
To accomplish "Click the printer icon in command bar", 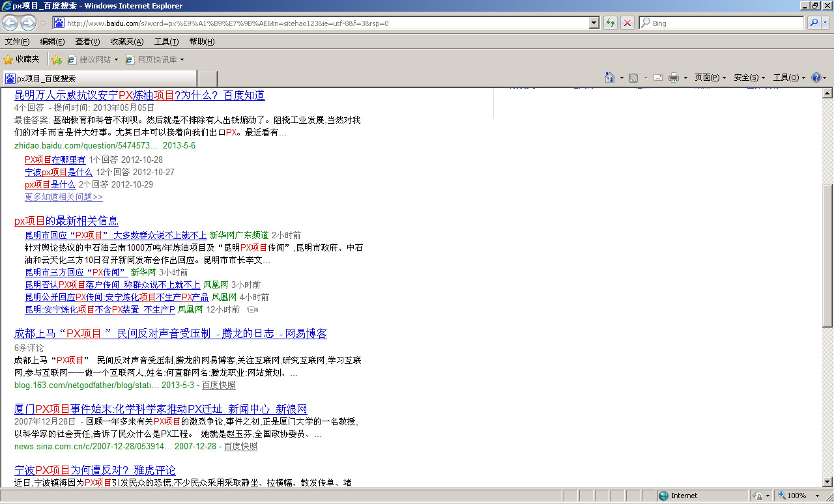I will click(x=674, y=77).
